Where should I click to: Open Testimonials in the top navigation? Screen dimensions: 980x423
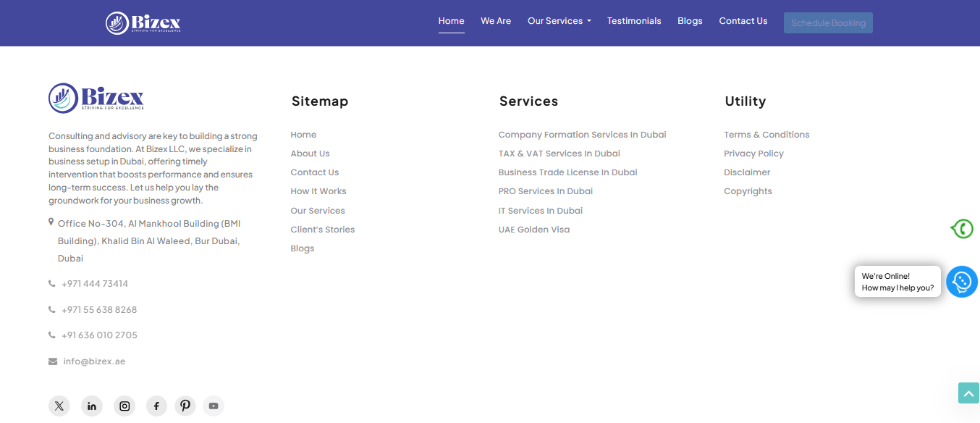[x=634, y=21]
